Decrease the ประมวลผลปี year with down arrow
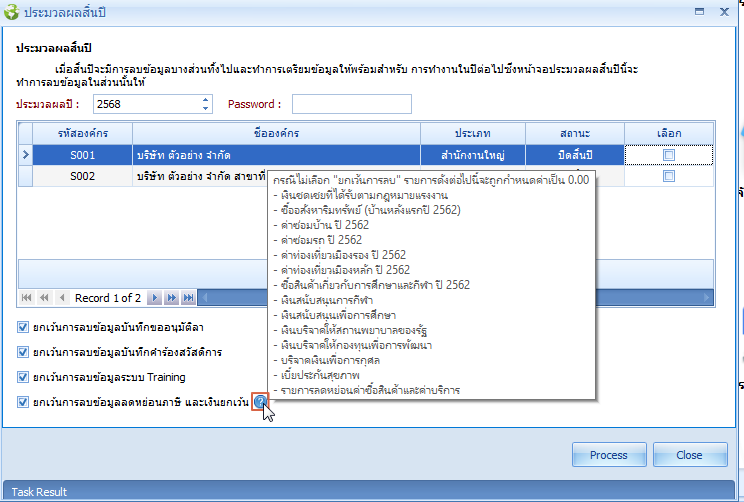Viewport: 744px width, 502px height. (x=206, y=108)
